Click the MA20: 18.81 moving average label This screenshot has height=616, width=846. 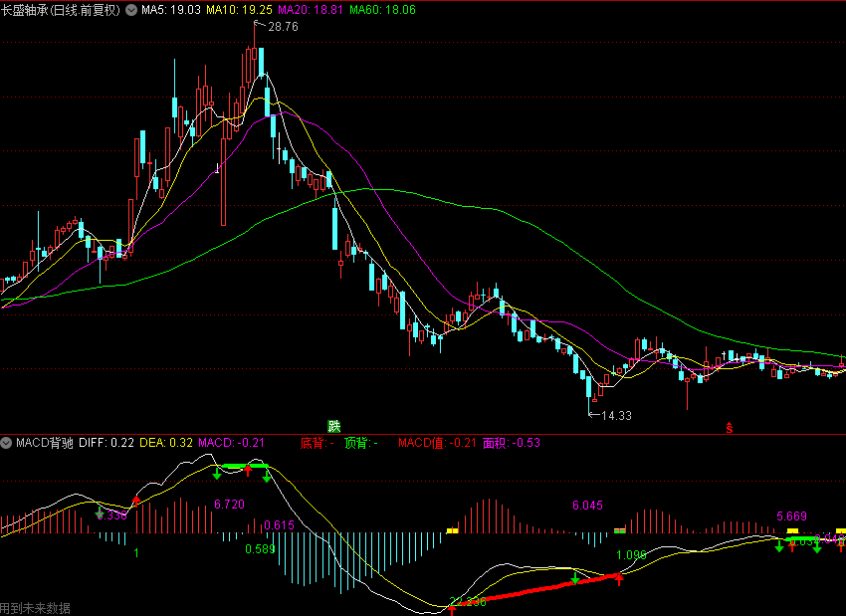[311, 10]
